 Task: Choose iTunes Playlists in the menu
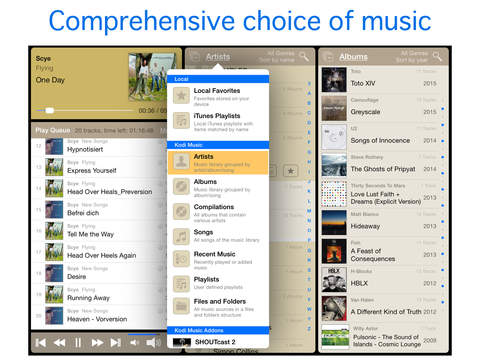(218, 122)
